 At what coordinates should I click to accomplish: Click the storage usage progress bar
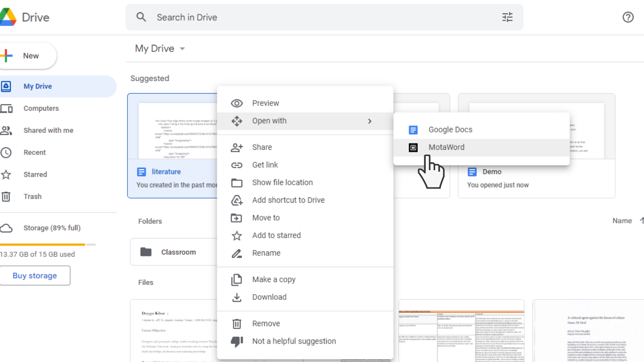pyautogui.click(x=48, y=245)
